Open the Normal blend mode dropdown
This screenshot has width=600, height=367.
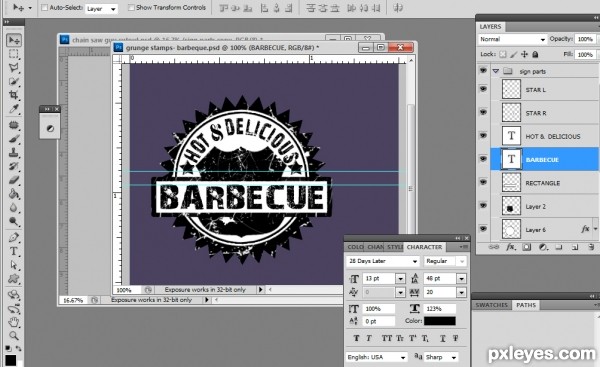click(512, 39)
